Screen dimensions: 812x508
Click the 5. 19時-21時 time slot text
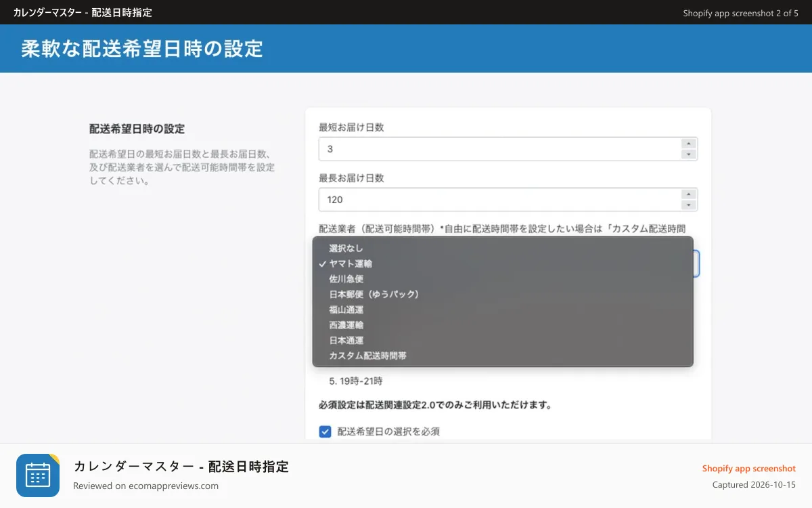pyautogui.click(x=356, y=381)
